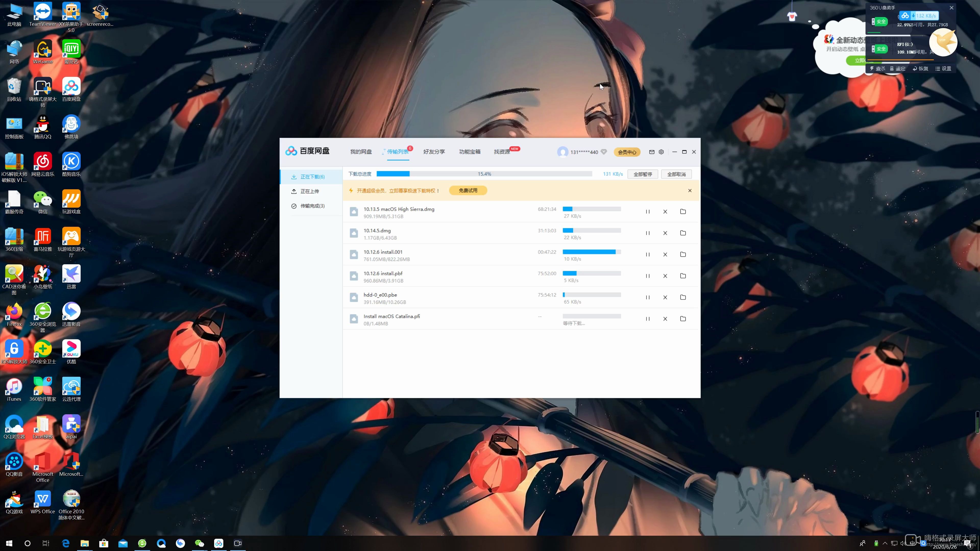Open the TeamViewer desktop icon

pos(43,15)
